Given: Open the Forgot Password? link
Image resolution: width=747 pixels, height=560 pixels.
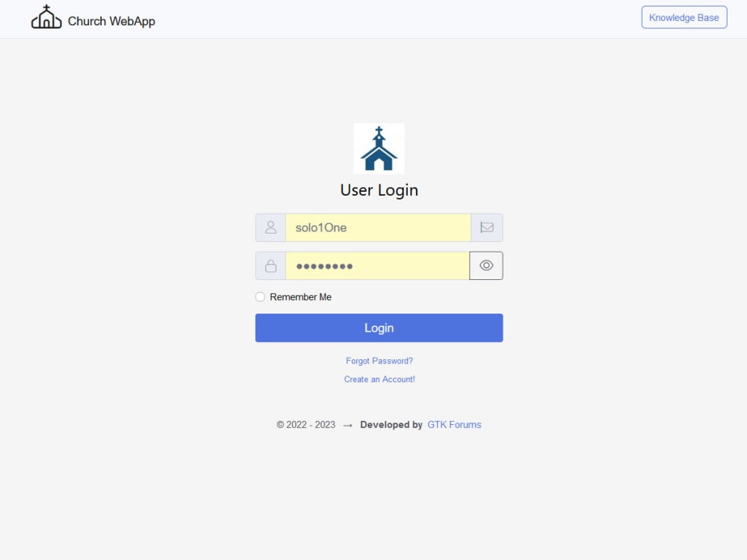Looking at the screenshot, I should [379, 361].
